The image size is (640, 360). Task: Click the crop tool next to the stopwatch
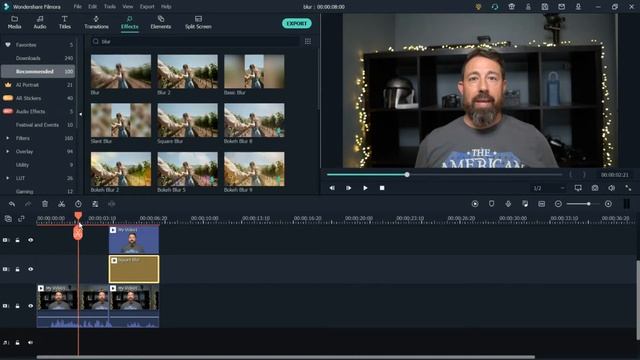[95, 204]
